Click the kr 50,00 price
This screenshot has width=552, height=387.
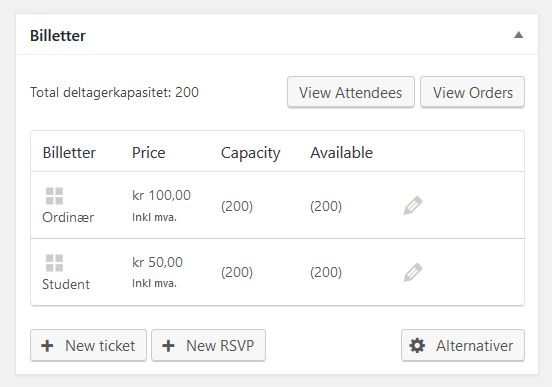pos(157,262)
